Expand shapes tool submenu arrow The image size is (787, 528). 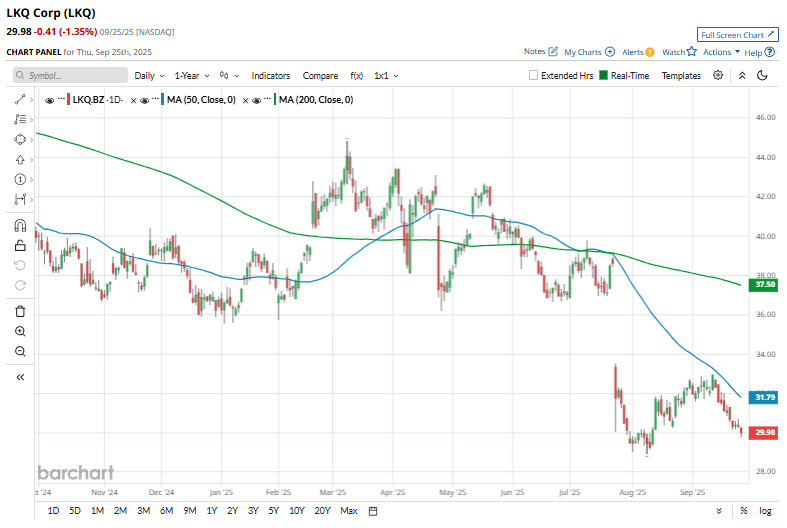coord(32,140)
